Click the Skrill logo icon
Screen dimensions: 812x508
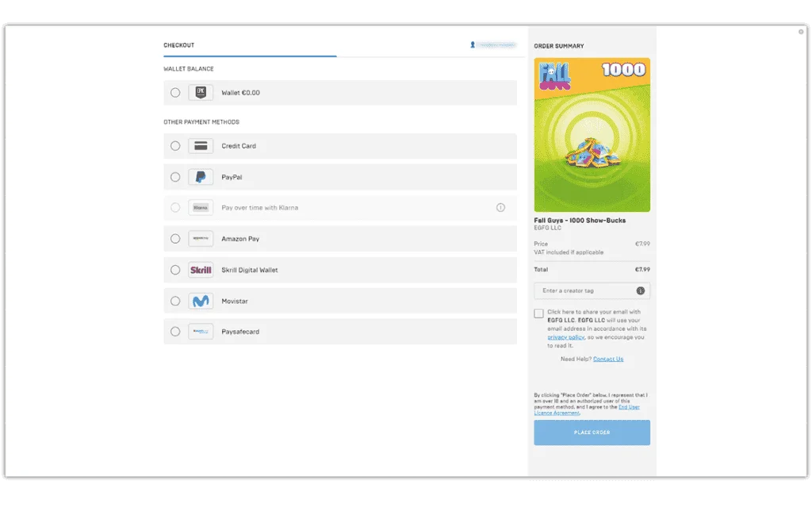201,270
